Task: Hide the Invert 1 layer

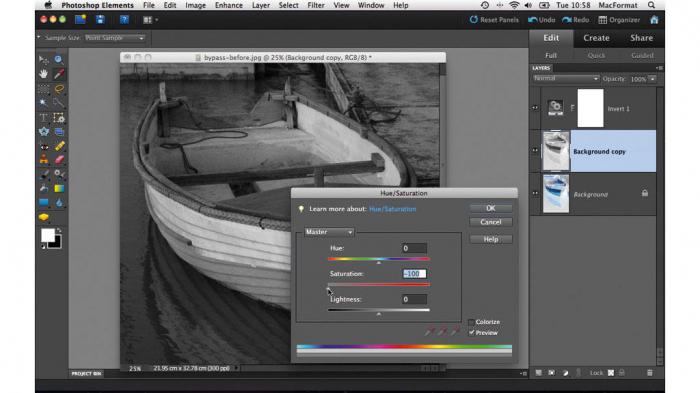Action: 535,108
